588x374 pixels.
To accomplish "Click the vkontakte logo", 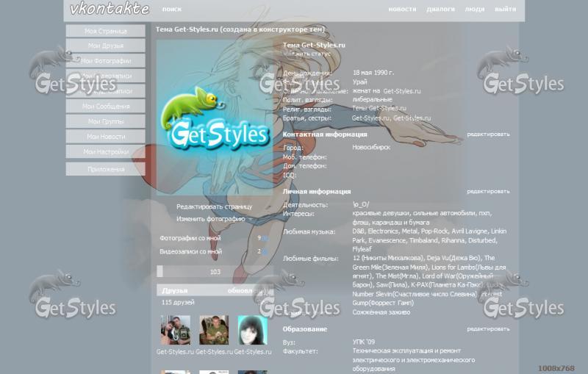I will pyautogui.click(x=110, y=9).
